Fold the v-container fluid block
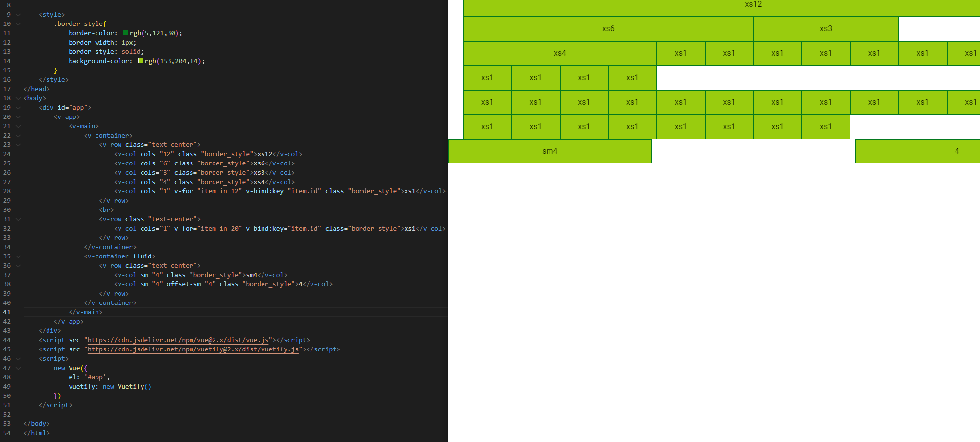 point(18,256)
